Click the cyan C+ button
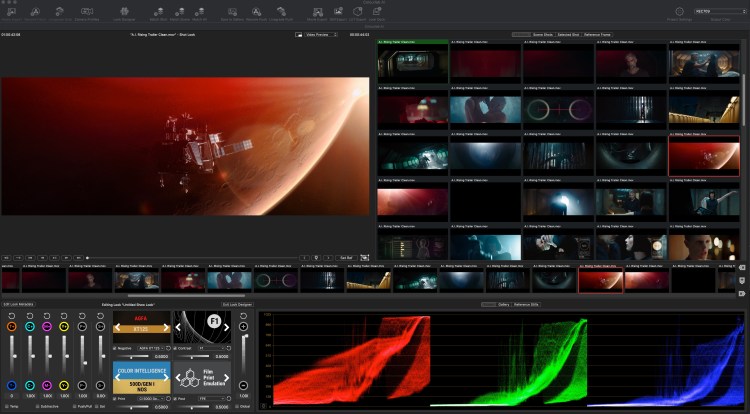Screen dimensions: 750x414 point(30,327)
